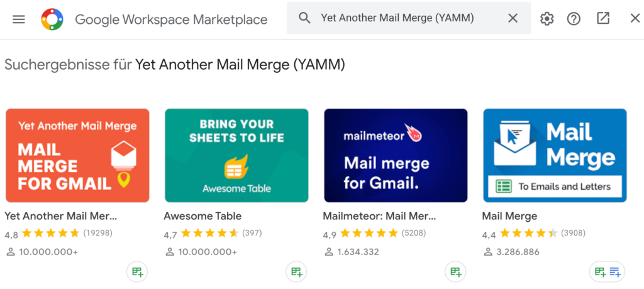Viewport: 644px width, 289px height.
Task: Click Sheets add-on icon under Awesome Table
Action: [296, 272]
